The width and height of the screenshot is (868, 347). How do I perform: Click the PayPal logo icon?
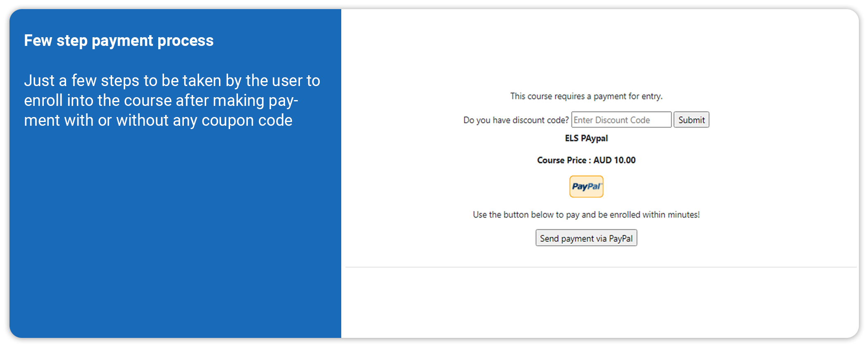tap(586, 187)
